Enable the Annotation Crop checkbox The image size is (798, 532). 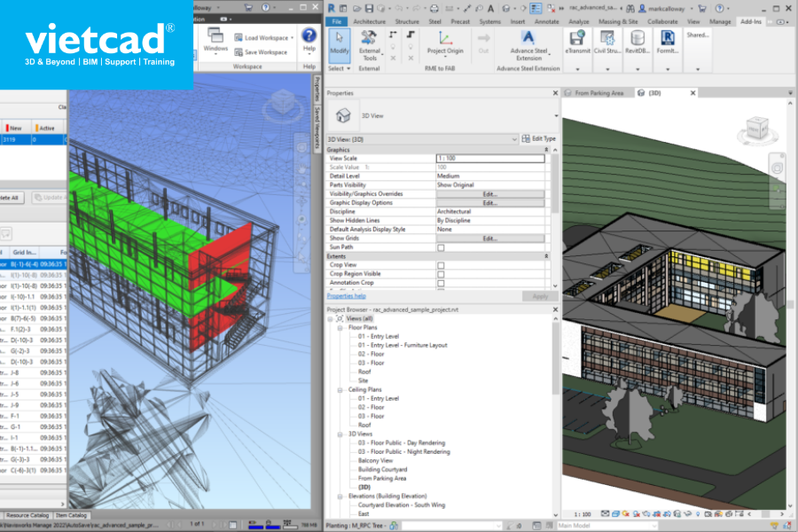(441, 283)
